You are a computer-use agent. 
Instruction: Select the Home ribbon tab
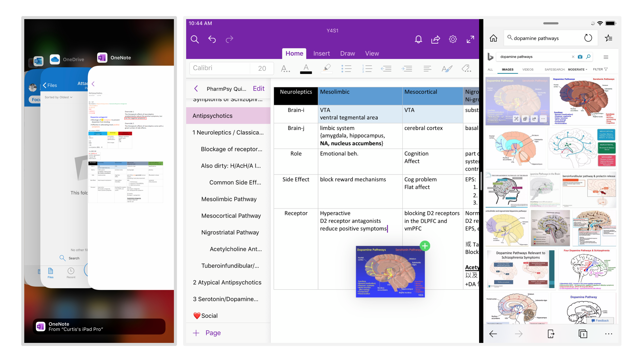coord(294,53)
